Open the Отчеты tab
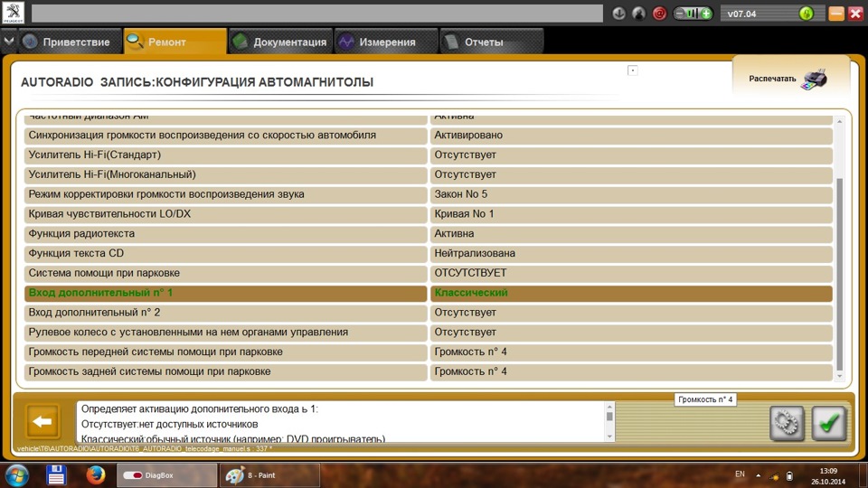This screenshot has height=488, width=868. tap(491, 42)
